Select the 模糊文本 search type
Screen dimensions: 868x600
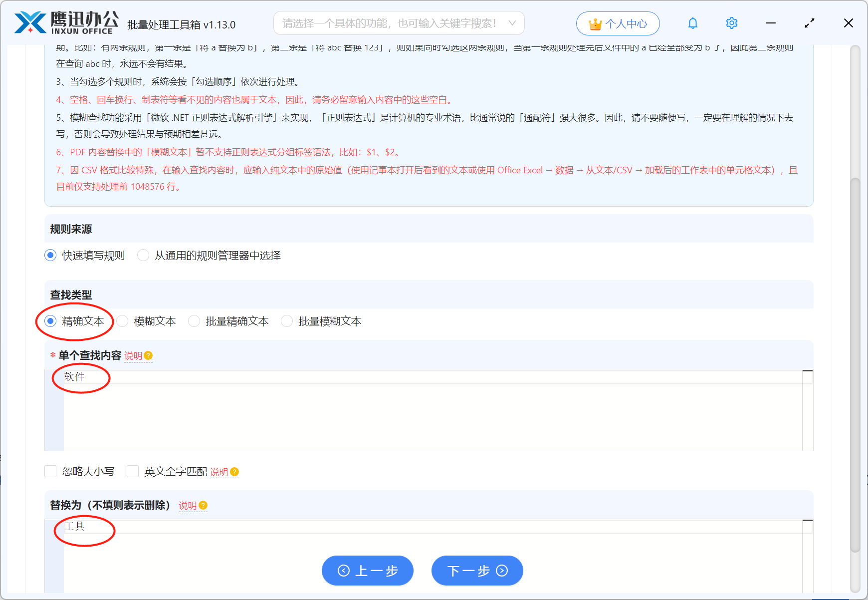[122, 321]
